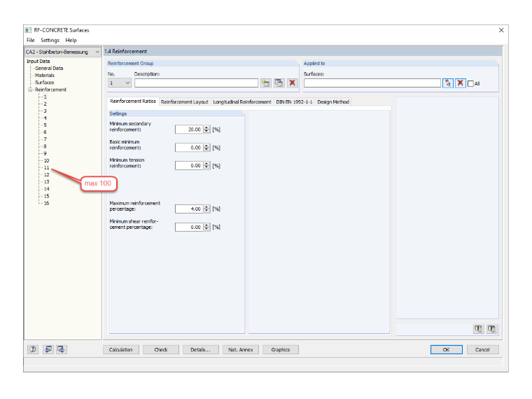The image size is (532, 399).
Task: Select reinforcement group 9 in tree
Action: click(45, 153)
